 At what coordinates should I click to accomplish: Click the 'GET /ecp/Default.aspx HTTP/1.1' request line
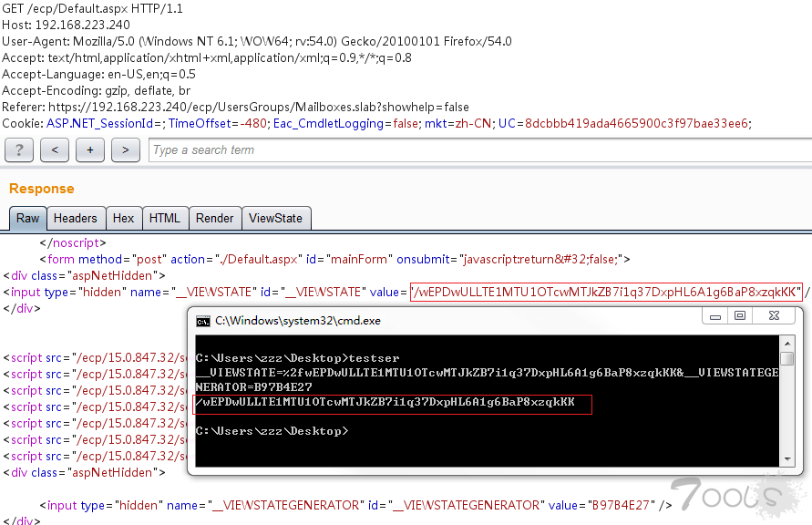tap(92, 9)
